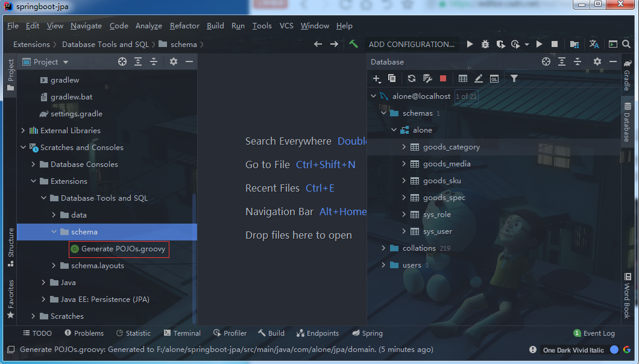Open the Spring tool window tab
The width and height of the screenshot is (639, 364).
(x=367, y=333)
